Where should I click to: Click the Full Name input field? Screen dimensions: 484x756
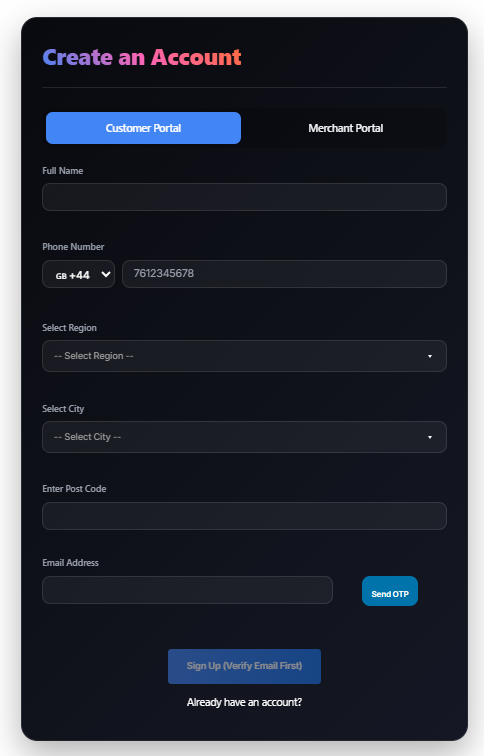[244, 197]
